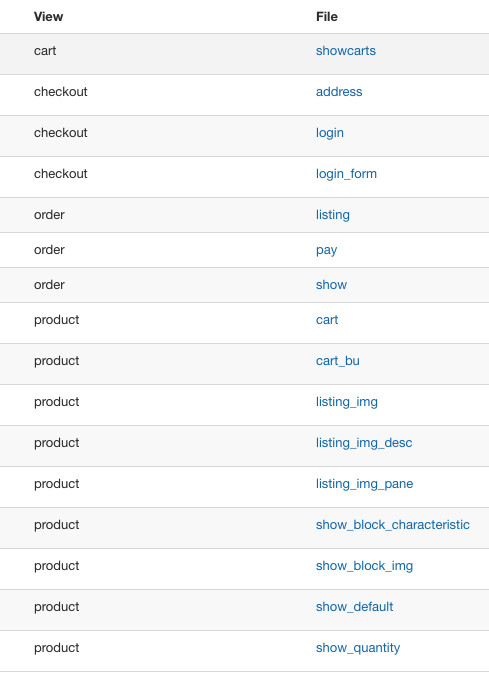The height and width of the screenshot is (682, 489).
Task: Open the showcarts file link
Action: (x=345, y=51)
